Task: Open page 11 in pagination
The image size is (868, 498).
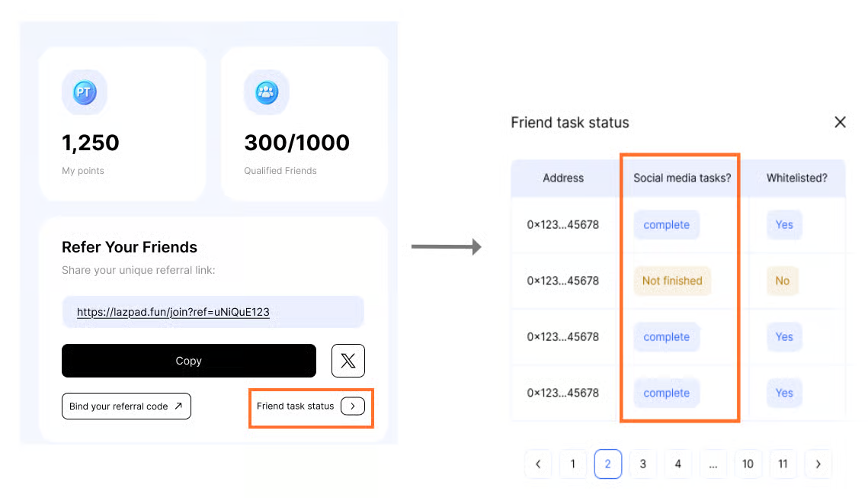Action: pos(783,464)
